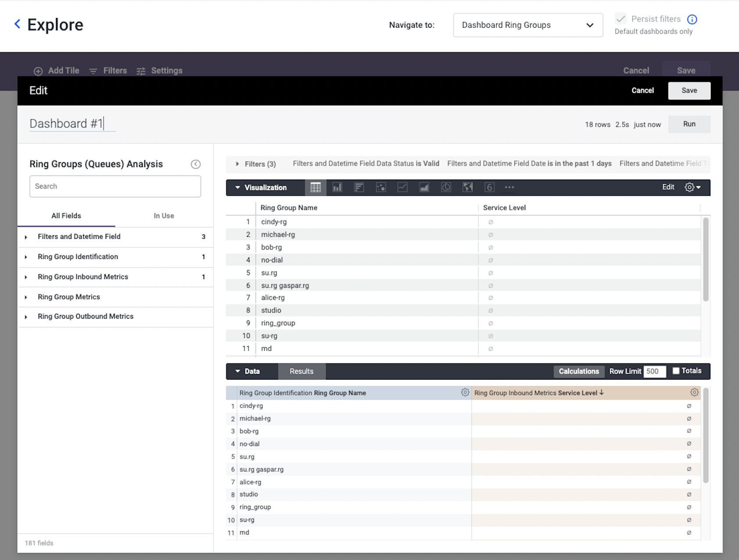Select the single value visualization
739x560 pixels.
489,187
